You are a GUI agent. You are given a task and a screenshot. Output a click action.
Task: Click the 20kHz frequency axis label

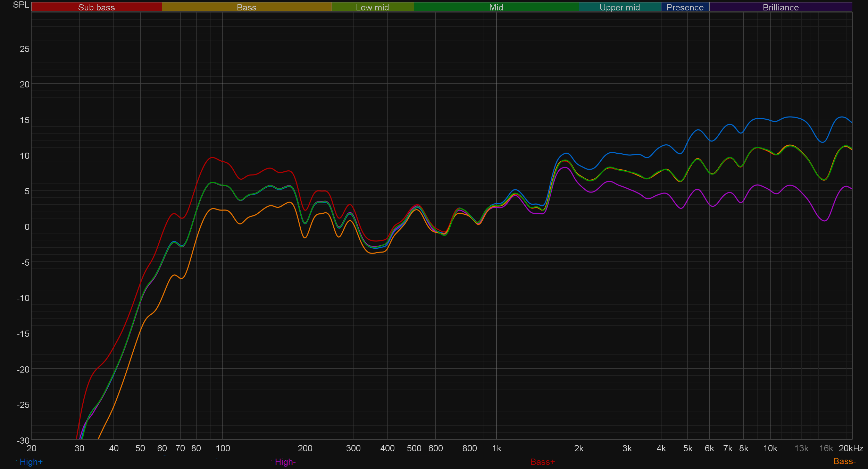click(x=851, y=449)
